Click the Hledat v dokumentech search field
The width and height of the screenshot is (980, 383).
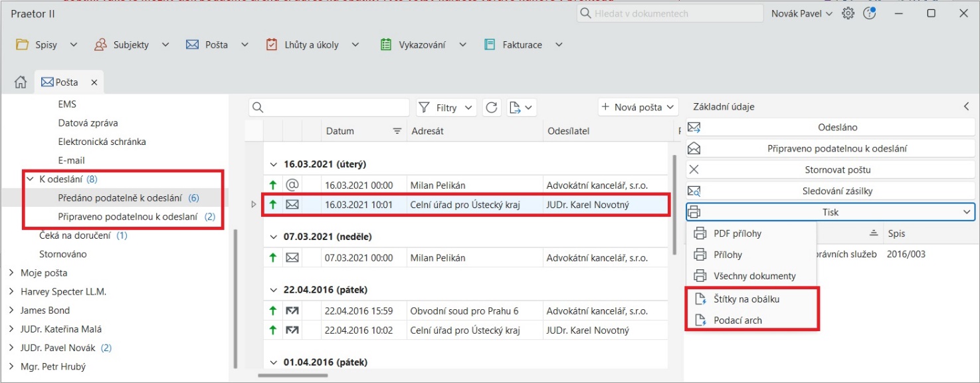[669, 13]
